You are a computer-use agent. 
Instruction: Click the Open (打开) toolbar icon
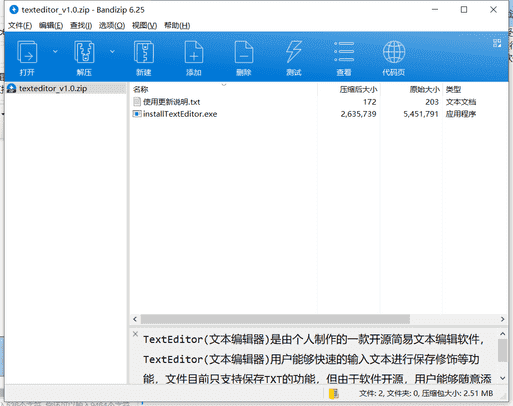point(27,52)
